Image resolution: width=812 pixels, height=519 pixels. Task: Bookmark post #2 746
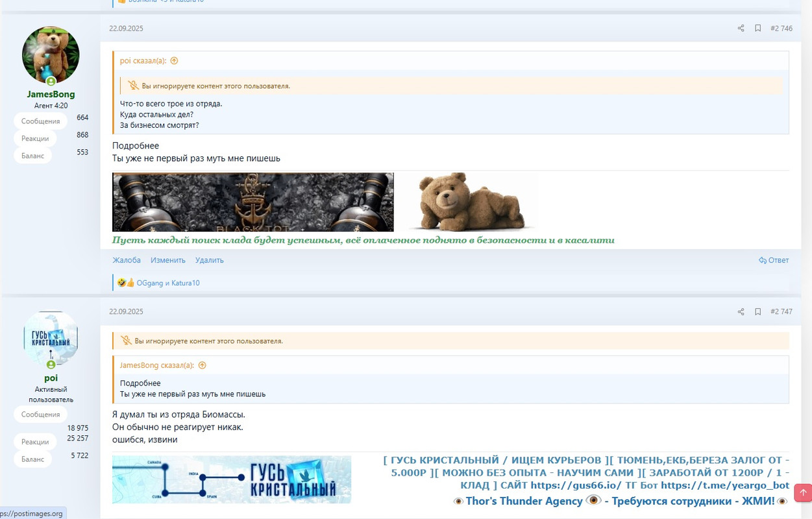coord(757,29)
